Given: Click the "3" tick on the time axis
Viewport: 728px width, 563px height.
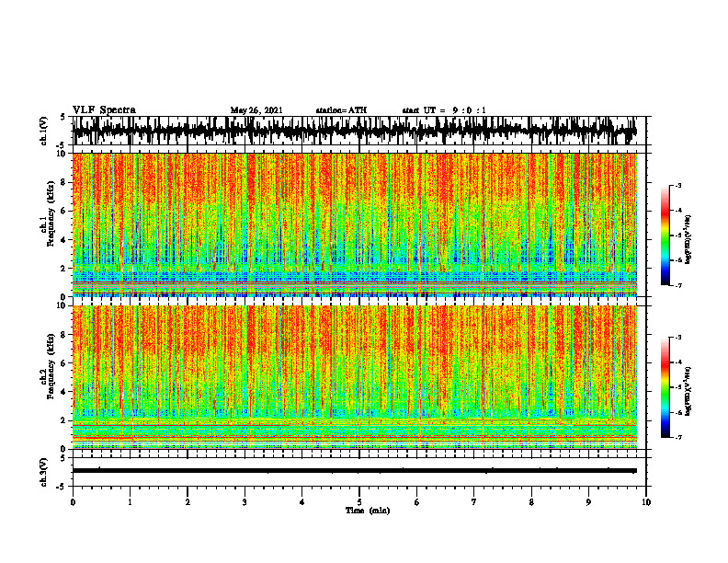Looking at the screenshot, I should click(x=245, y=502).
